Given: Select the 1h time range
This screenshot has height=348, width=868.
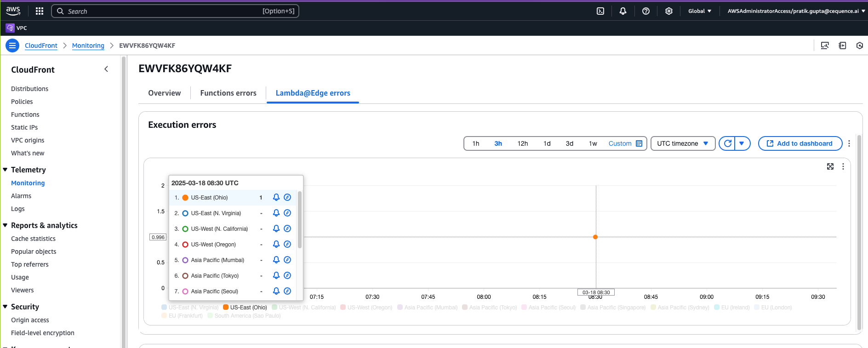Looking at the screenshot, I should tap(476, 143).
